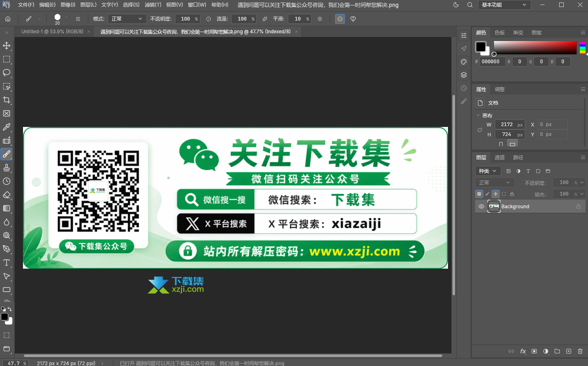Select the Eyedropper tool

[7, 127]
